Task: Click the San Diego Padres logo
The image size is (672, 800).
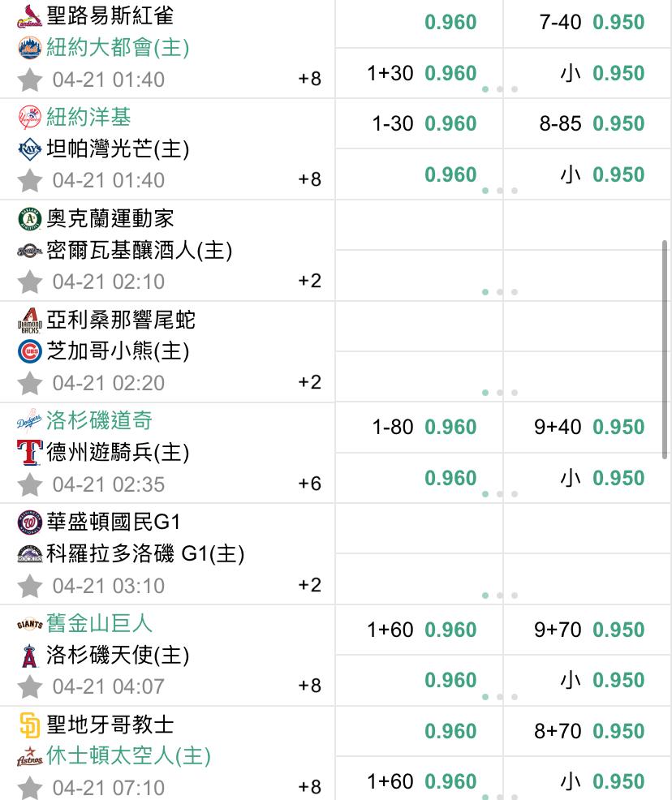Action: pos(29,725)
